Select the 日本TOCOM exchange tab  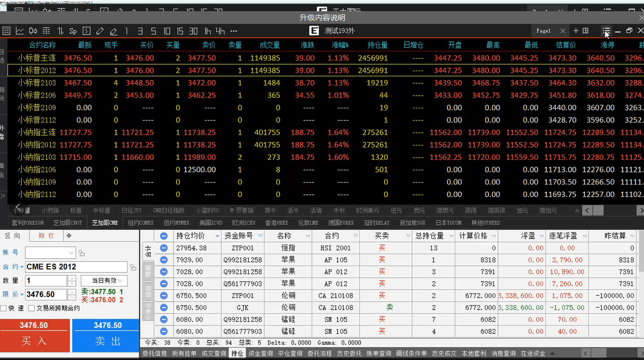(x=449, y=223)
